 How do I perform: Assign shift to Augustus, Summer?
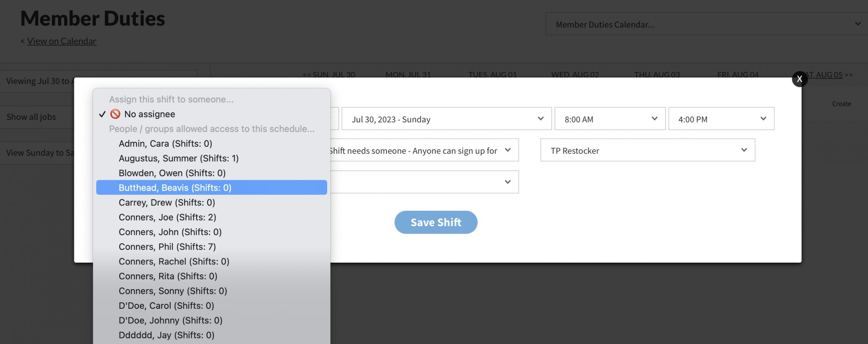coord(178,158)
